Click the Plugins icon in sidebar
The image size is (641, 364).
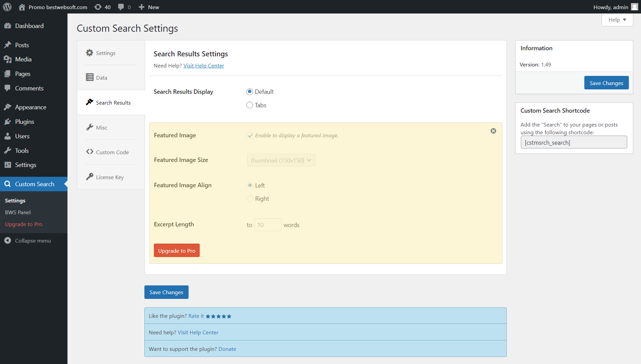click(x=8, y=122)
